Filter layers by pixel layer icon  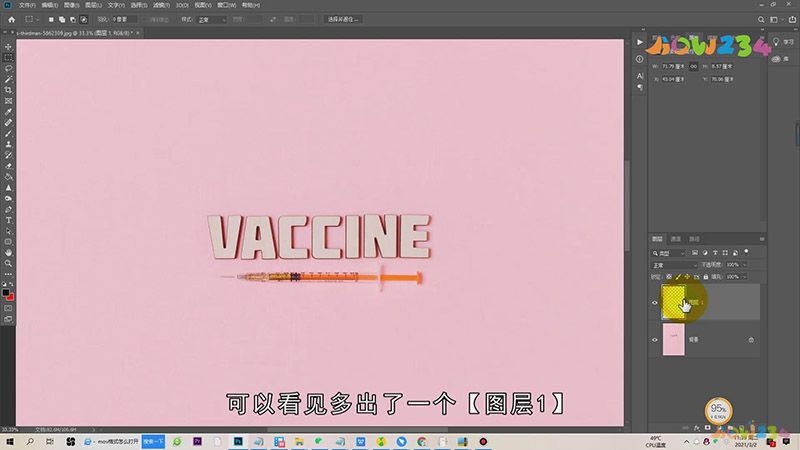695,253
